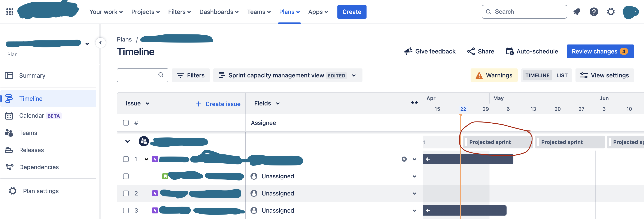This screenshot has height=219, width=644.
Task: Tick the select-all checkbox in # header row
Action: tap(126, 123)
